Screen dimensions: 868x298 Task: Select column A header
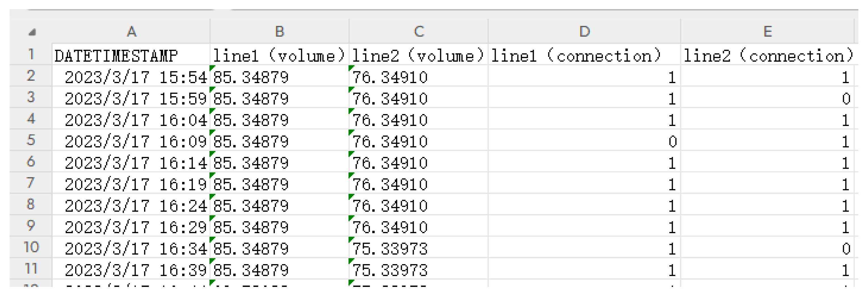pos(131,32)
